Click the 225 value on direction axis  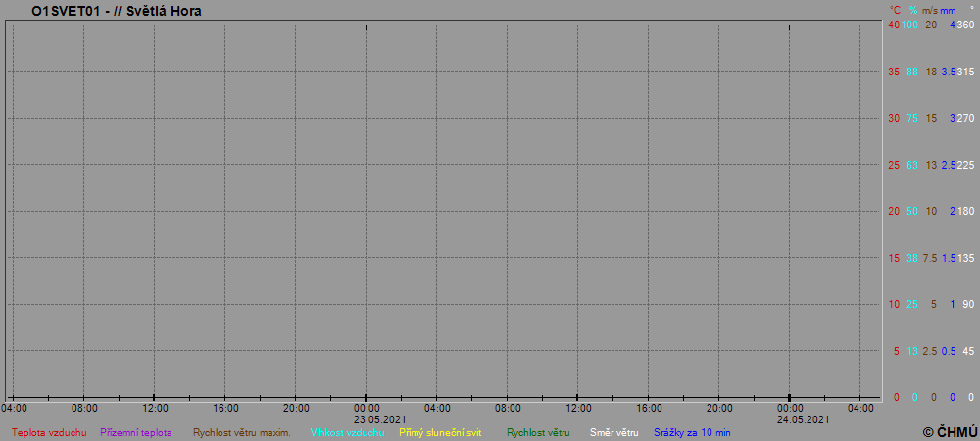966,165
